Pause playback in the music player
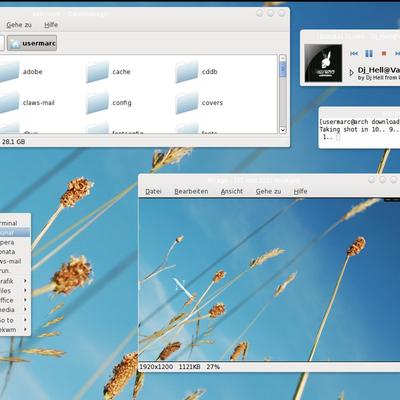Screen dimensions: 400x400 click(369, 53)
